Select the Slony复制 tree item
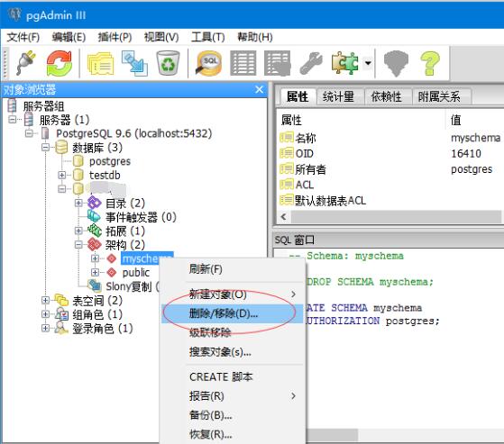This screenshot has height=444, width=504. [129, 286]
